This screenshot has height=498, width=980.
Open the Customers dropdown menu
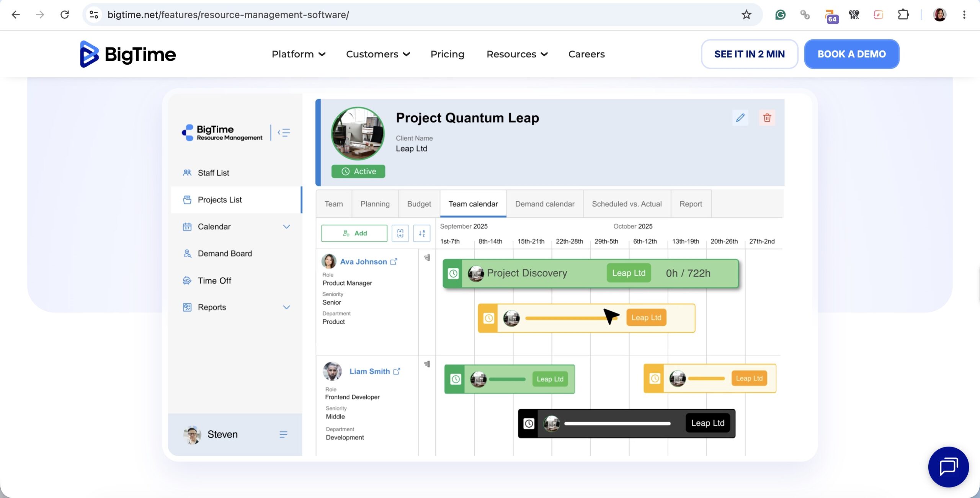point(378,54)
